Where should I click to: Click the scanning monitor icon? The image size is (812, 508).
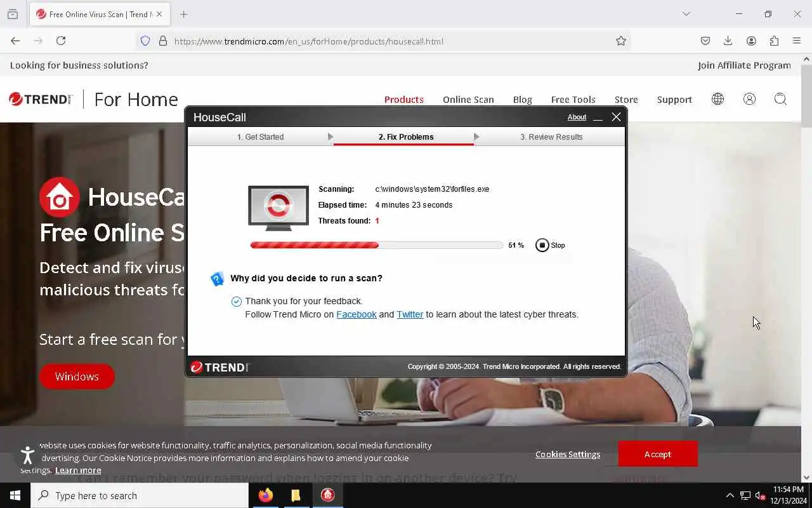pos(278,208)
